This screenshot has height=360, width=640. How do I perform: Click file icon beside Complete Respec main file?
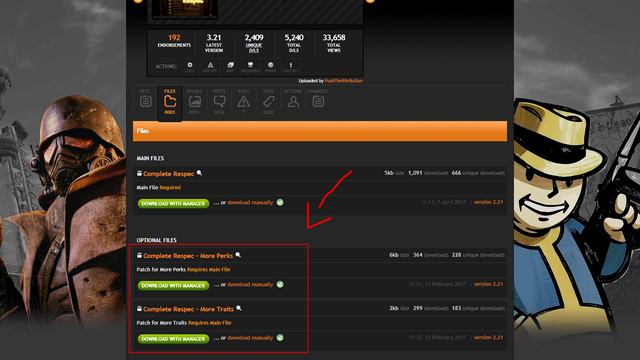pyautogui.click(x=139, y=173)
